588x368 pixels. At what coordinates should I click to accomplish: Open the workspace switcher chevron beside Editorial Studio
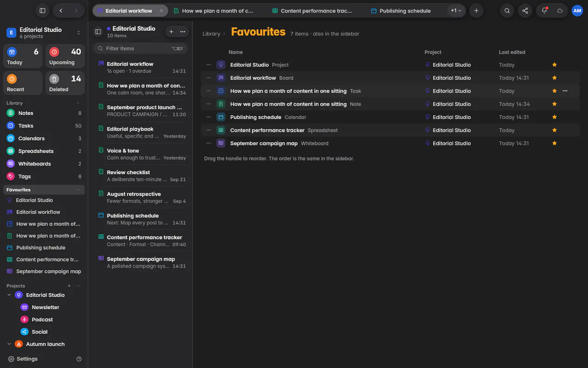tap(79, 33)
